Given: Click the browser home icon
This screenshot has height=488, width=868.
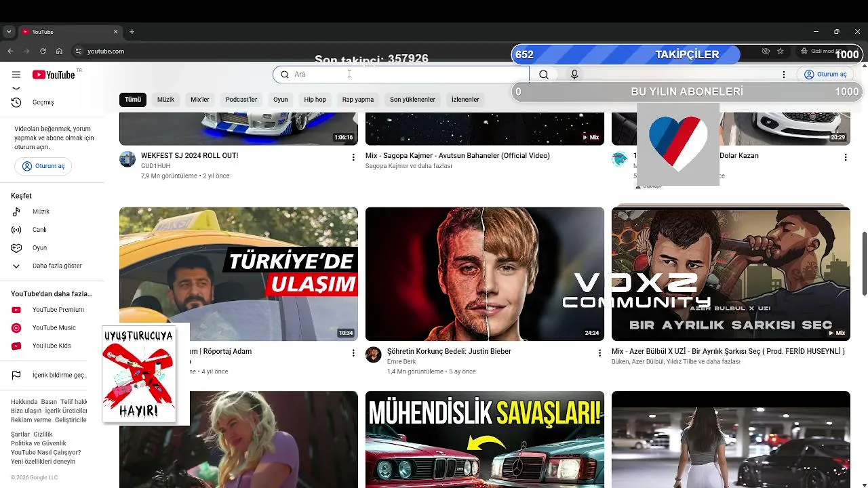Looking at the screenshot, I should [59, 51].
